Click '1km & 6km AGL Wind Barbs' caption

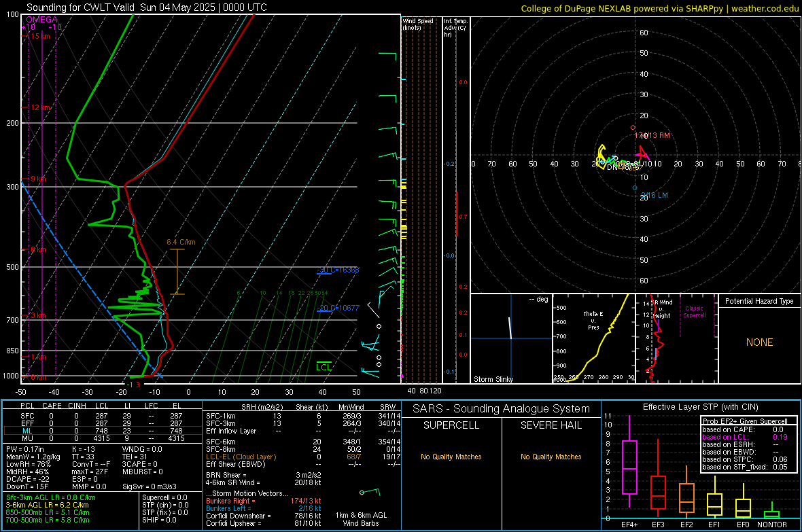[361, 519]
